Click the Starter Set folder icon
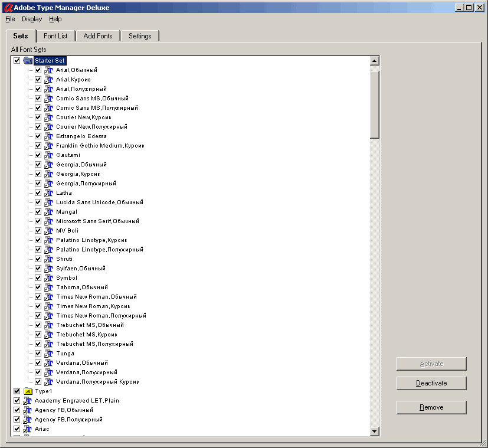Viewport: 488px width, 448px height. pos(28,60)
